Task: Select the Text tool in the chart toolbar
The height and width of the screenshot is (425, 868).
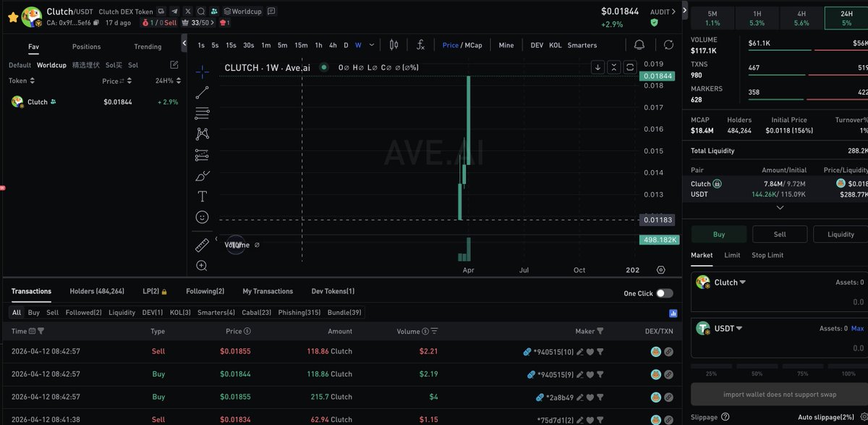Action: coord(203,196)
